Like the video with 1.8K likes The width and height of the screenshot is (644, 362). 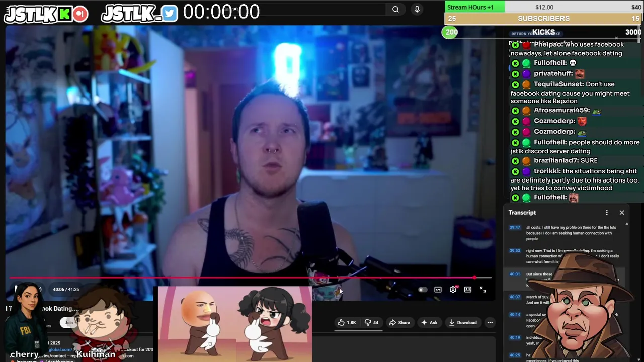(347, 323)
